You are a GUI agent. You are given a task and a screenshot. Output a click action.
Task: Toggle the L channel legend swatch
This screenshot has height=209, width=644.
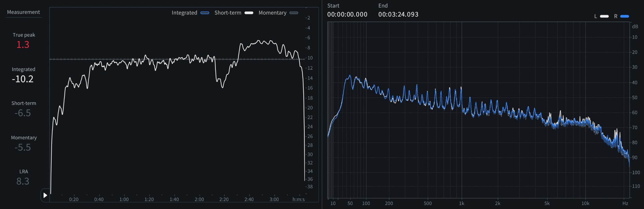click(x=604, y=16)
